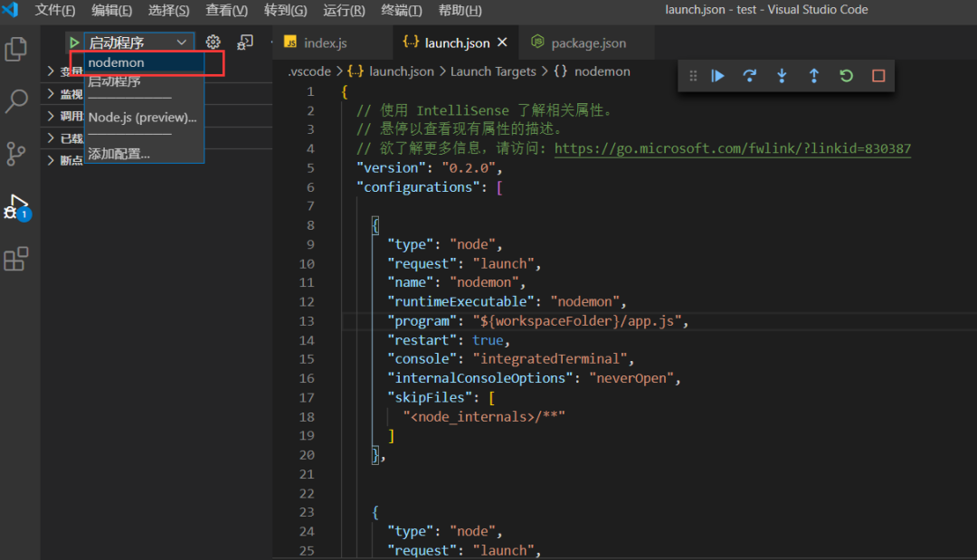Open the debug configuration dropdown
Viewport: 977px width, 560px height.
[138, 43]
